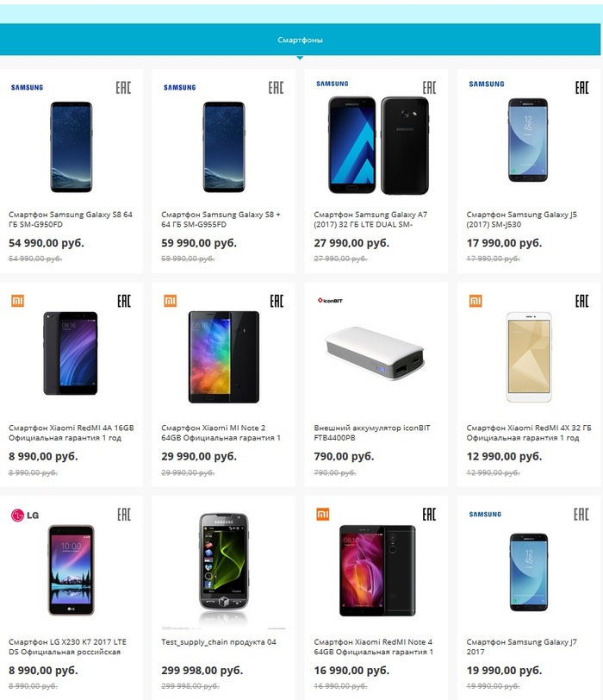Click the LG logo on K7 card
This screenshot has height=700, width=603.
pyautogui.click(x=24, y=516)
